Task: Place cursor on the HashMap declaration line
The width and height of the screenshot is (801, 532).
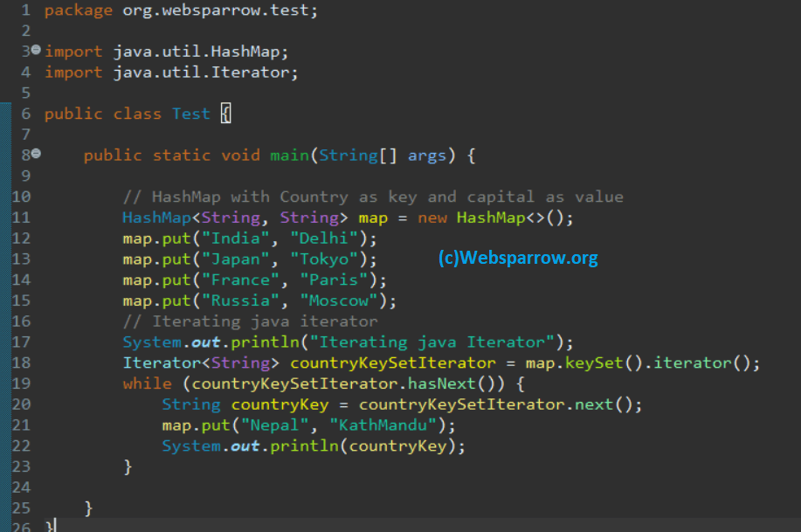Action: 262,217
